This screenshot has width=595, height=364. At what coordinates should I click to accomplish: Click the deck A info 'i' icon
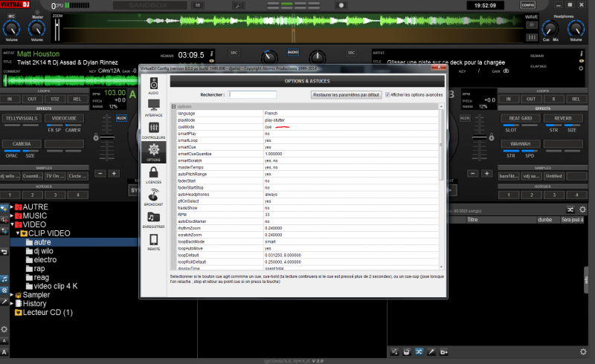[x=211, y=53]
